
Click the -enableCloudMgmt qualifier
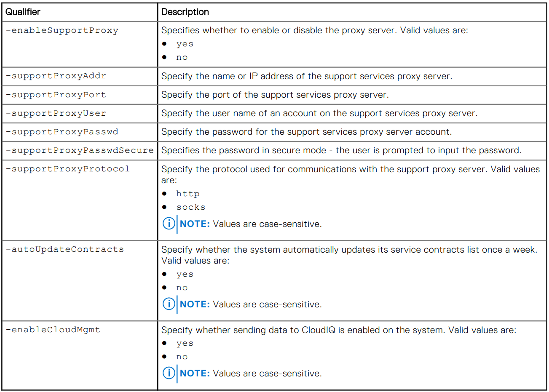(53, 330)
